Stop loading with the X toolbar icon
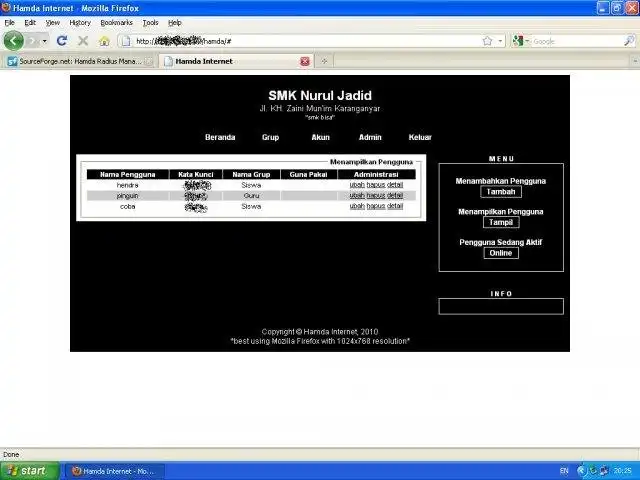 (x=83, y=41)
